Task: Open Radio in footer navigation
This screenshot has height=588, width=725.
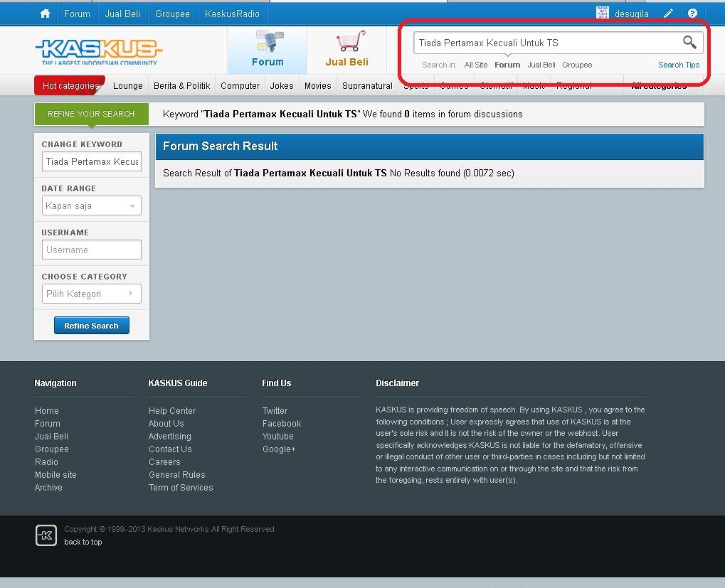Action: (x=46, y=462)
